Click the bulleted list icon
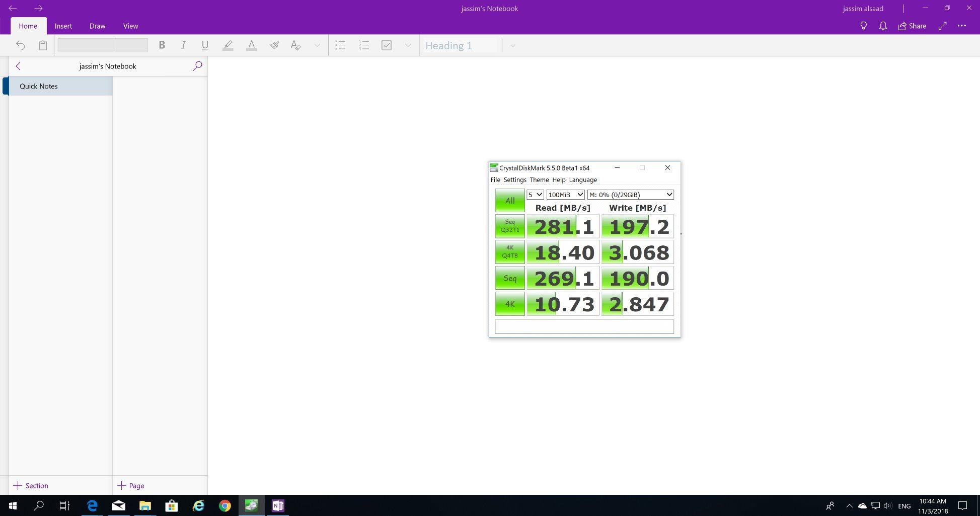Screen dimensions: 980x516 click(340, 45)
